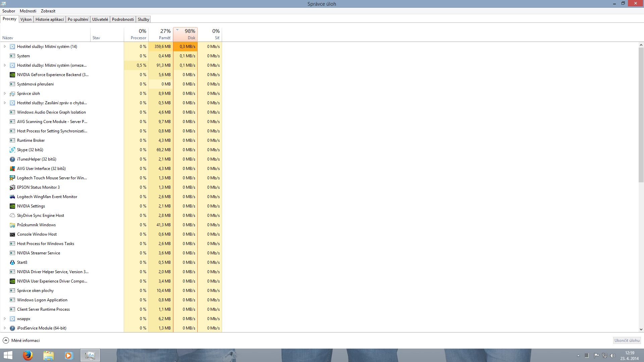Switch to the Služby tab
This screenshot has height=362, width=644.
coord(143,19)
